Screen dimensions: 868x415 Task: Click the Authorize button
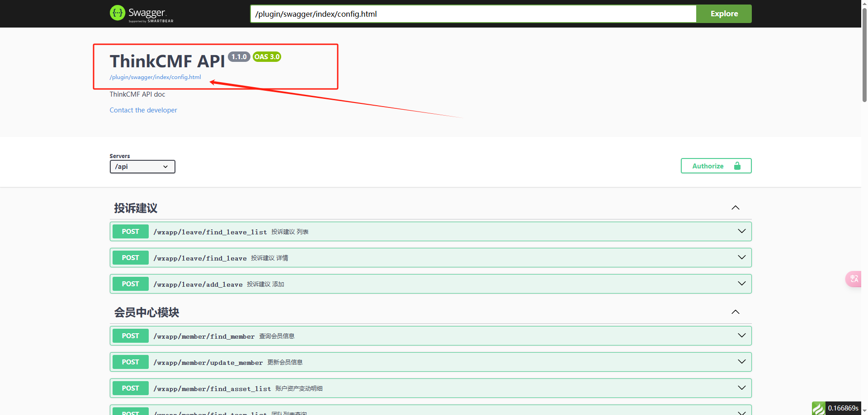tap(716, 166)
